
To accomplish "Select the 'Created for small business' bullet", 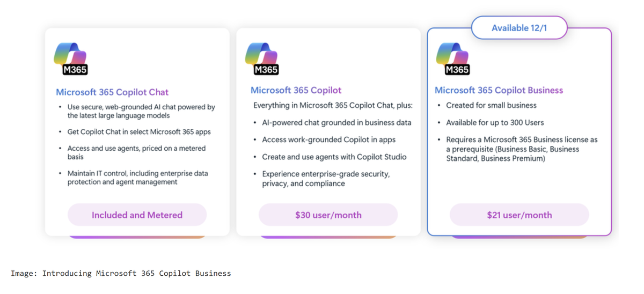I will [x=491, y=105].
